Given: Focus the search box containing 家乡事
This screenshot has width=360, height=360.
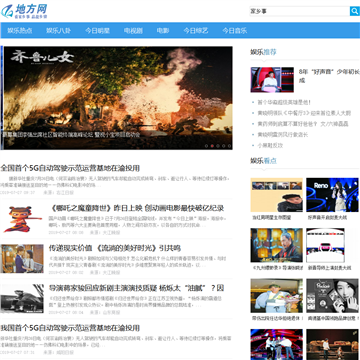Looking at the screenshot, I should click(x=299, y=11).
